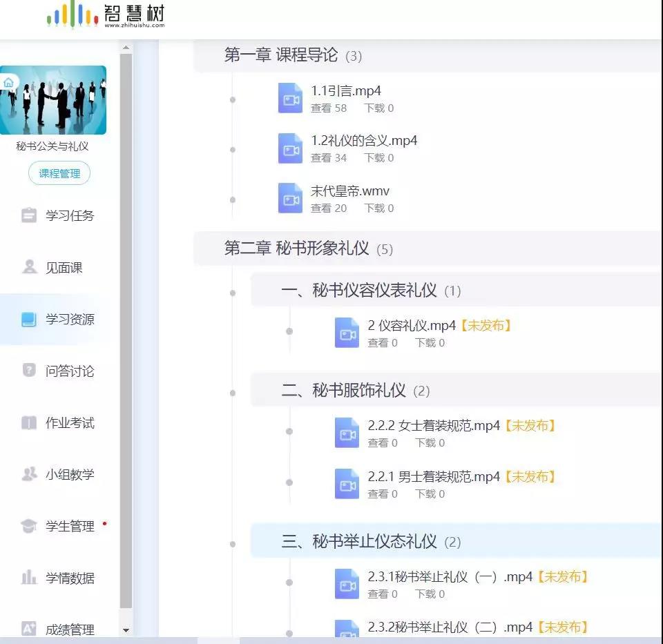The image size is (663, 644).
Task: Open file 末代皇帝.wmv
Action: click(349, 191)
